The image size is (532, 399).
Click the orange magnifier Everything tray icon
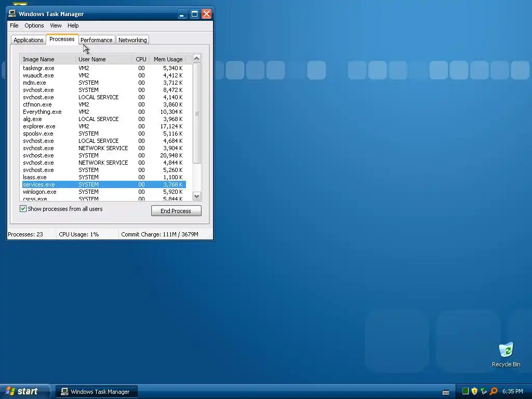[x=494, y=391]
